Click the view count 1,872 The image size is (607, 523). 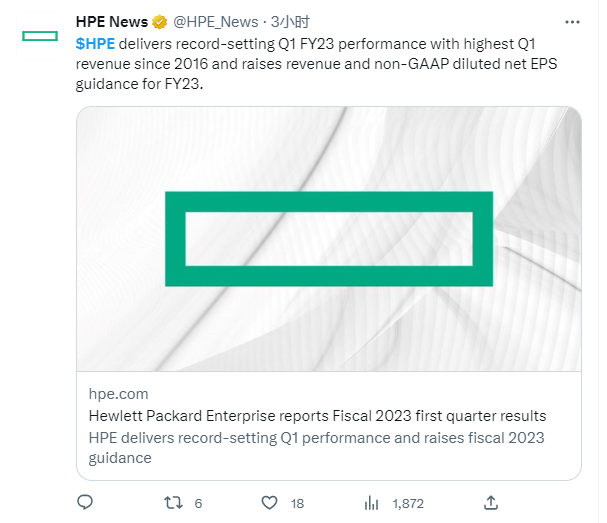[x=408, y=503]
